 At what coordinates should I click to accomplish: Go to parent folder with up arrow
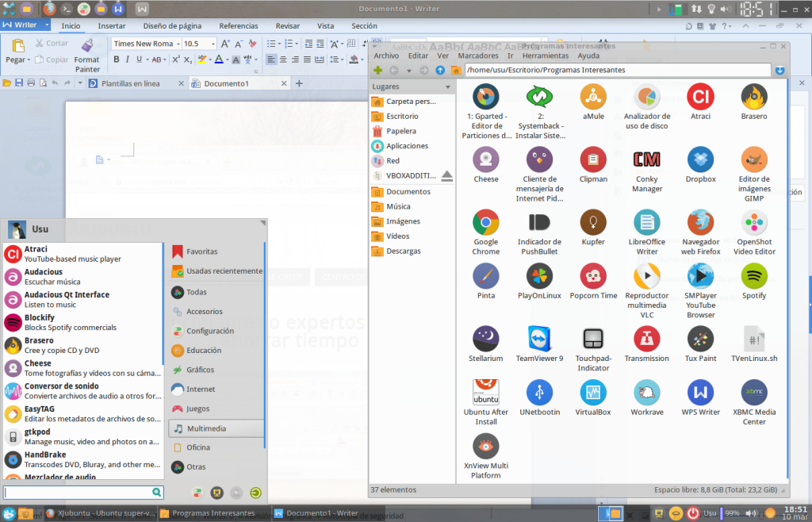coord(440,71)
